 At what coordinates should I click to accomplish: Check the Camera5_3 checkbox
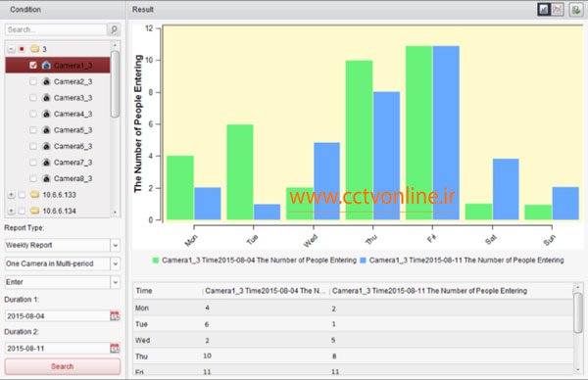pos(33,129)
